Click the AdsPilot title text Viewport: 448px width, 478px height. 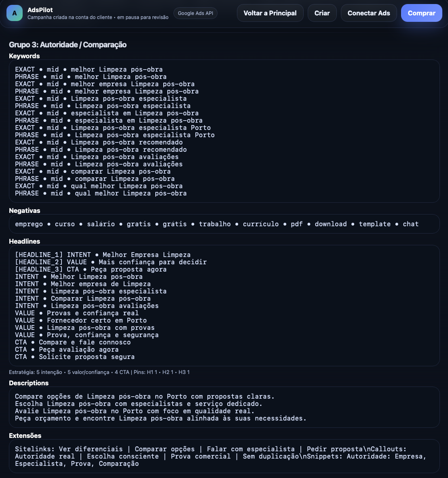click(x=40, y=10)
